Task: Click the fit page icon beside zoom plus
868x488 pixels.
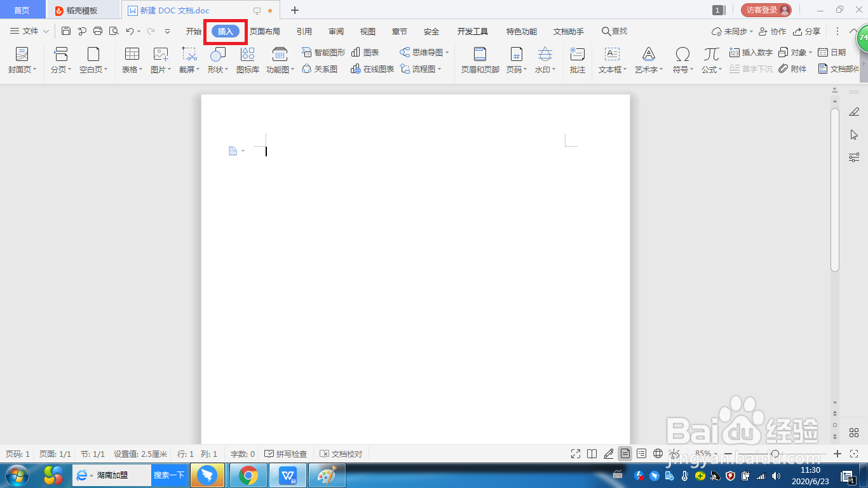Action: pyautogui.click(x=854, y=454)
